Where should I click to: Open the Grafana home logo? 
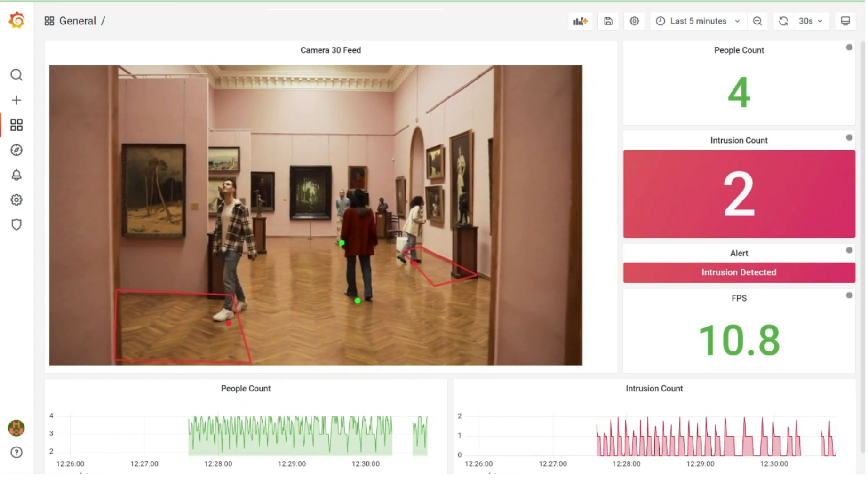coord(16,20)
